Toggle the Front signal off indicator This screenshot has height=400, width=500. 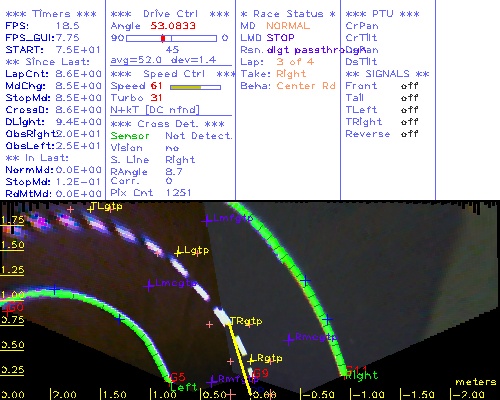tap(409, 86)
